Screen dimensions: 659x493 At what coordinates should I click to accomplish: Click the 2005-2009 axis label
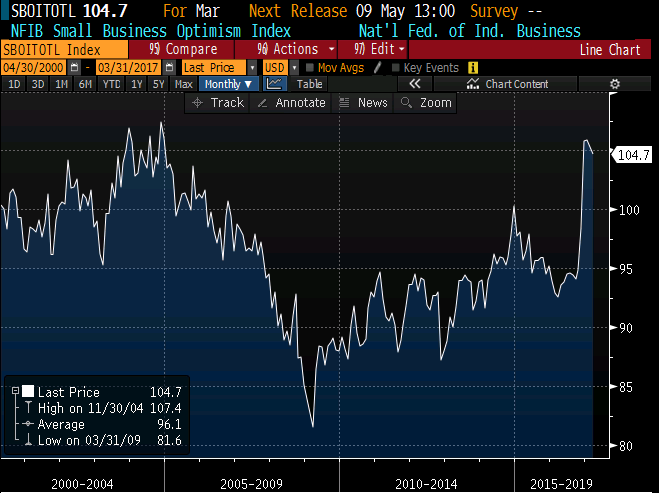251,484
